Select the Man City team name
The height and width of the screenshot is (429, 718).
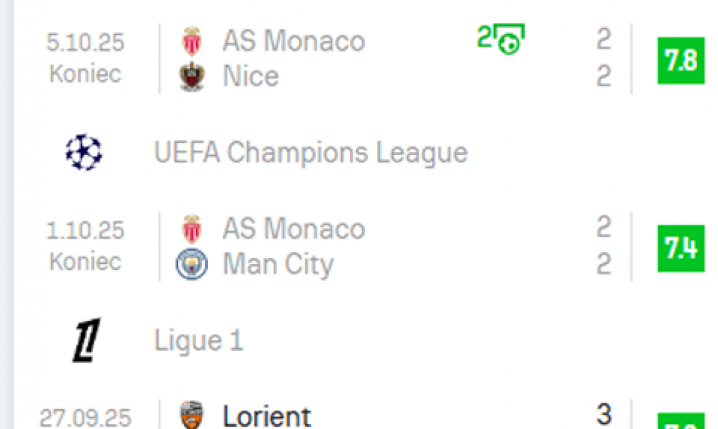tap(278, 264)
